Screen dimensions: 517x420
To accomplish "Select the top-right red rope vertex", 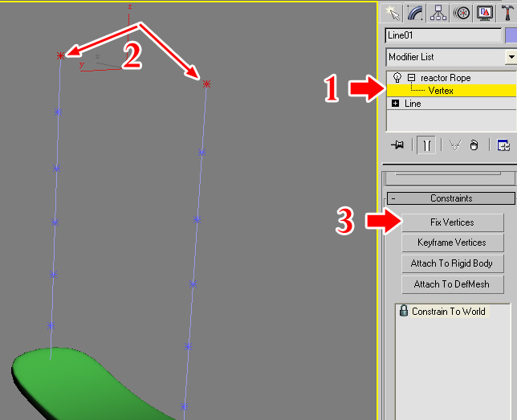I will (206, 84).
